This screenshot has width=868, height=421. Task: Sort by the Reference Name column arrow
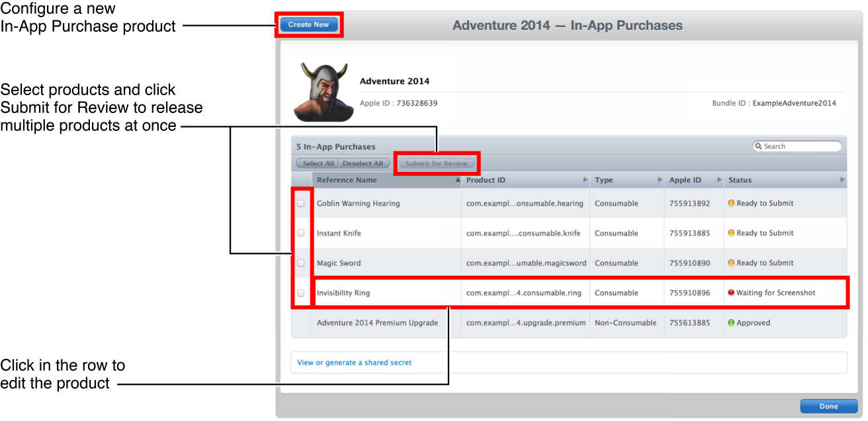456,180
